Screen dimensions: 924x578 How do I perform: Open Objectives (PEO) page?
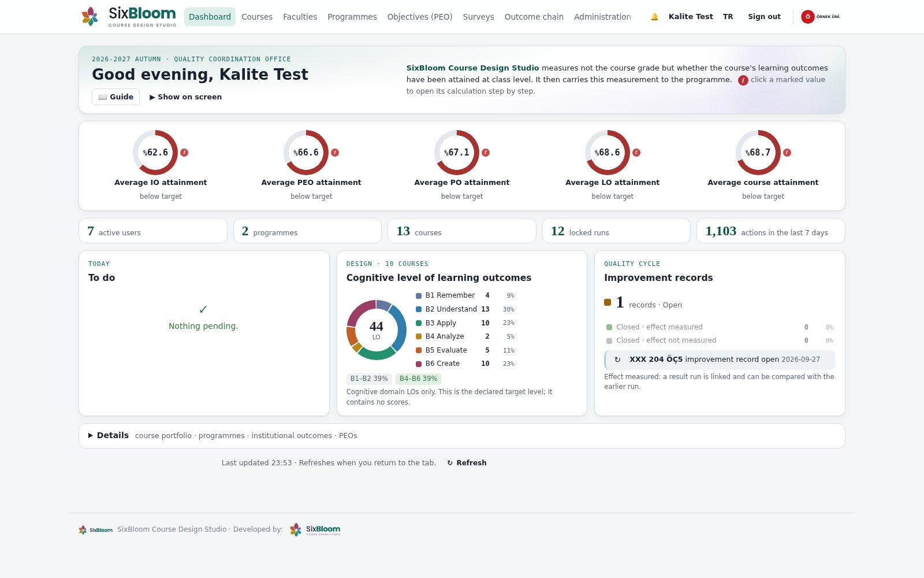(x=420, y=17)
